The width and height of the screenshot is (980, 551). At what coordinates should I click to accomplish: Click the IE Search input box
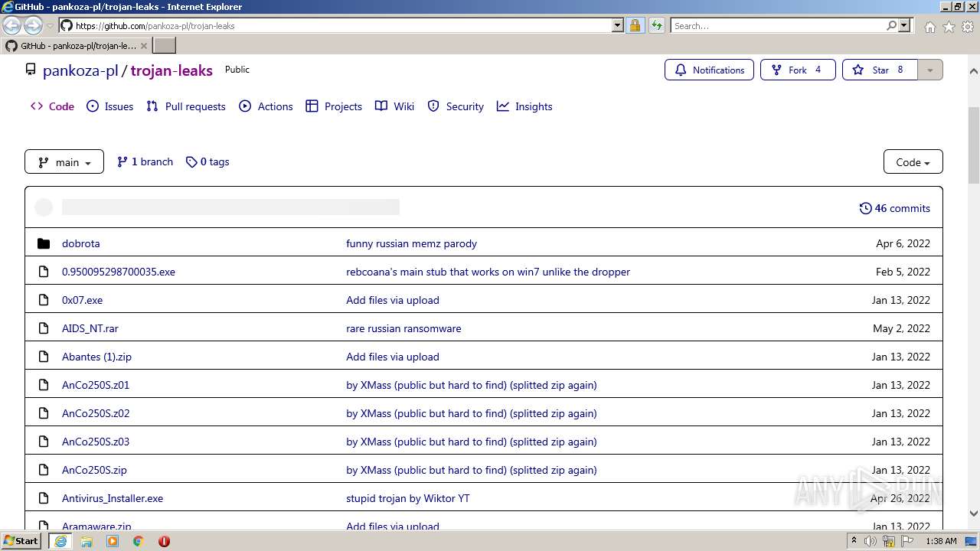pyautogui.click(x=777, y=25)
